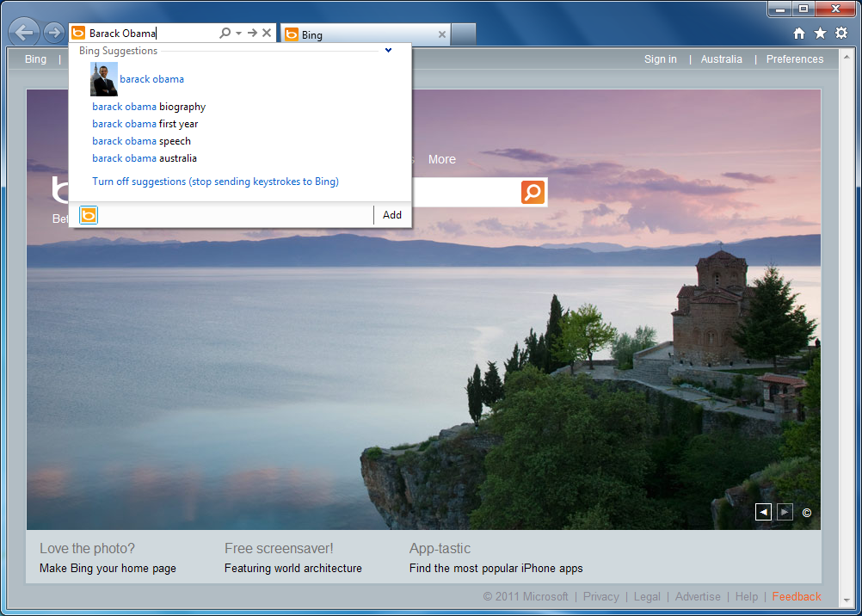Click Australia region link
The width and height of the screenshot is (862, 616).
721,59
